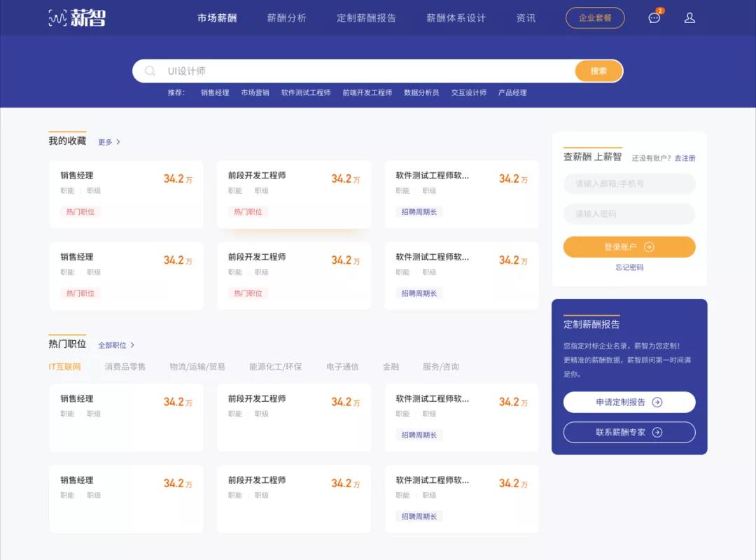756x560 pixels.
Task: Click arrow icon on 联系薪酬专家 button
Action: pos(657,433)
